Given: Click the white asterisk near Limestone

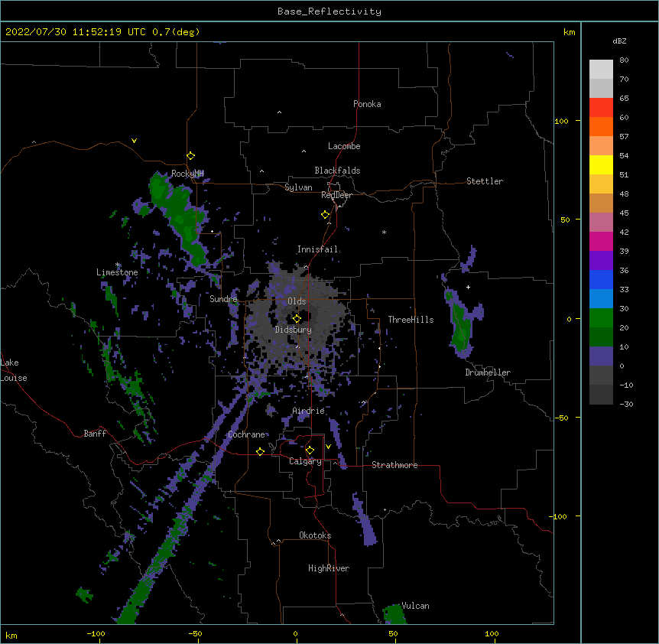Looking at the screenshot, I should 118,265.
